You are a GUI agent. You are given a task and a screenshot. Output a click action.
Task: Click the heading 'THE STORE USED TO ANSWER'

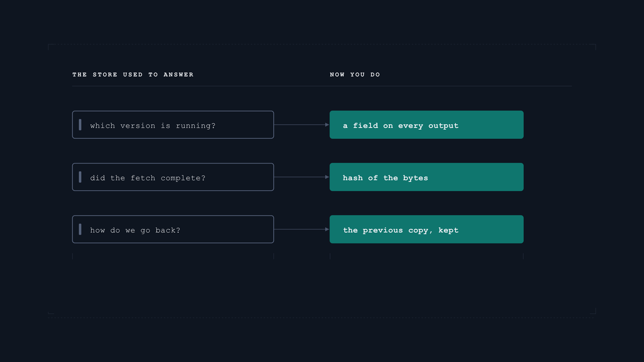click(133, 75)
